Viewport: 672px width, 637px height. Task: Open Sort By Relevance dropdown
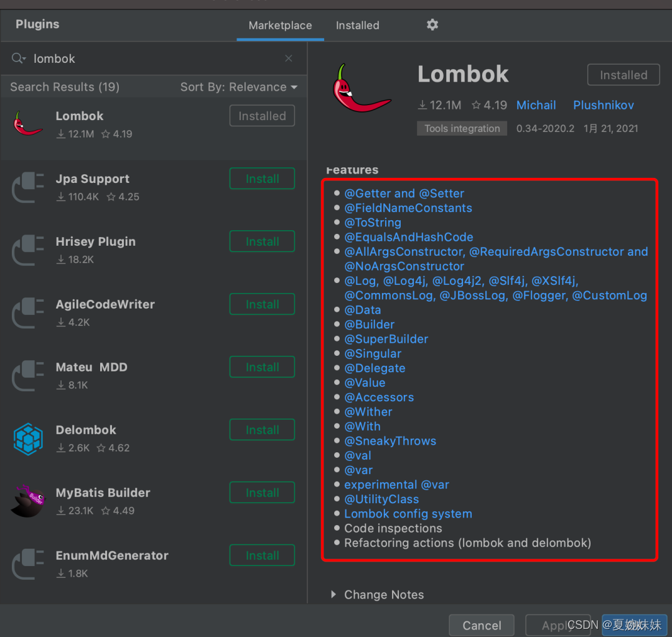tap(239, 87)
